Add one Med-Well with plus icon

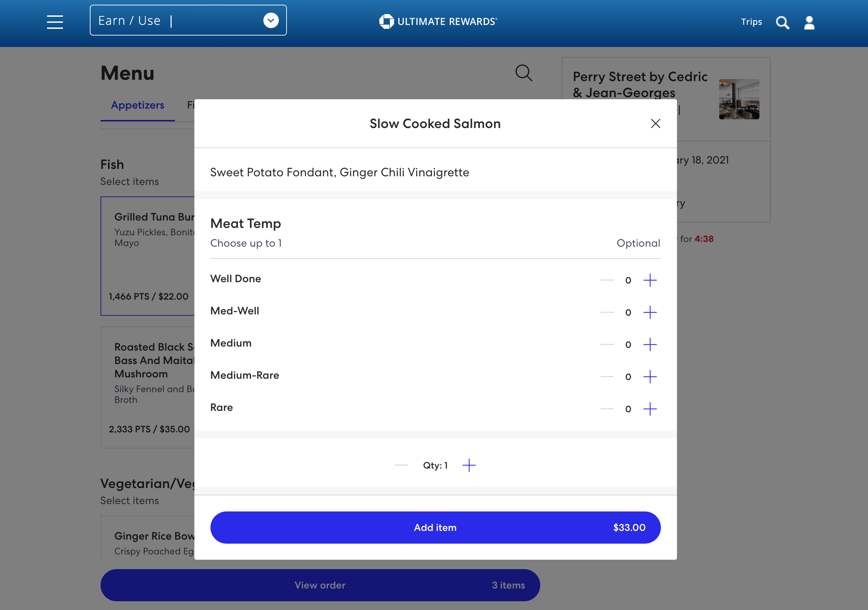click(x=649, y=312)
